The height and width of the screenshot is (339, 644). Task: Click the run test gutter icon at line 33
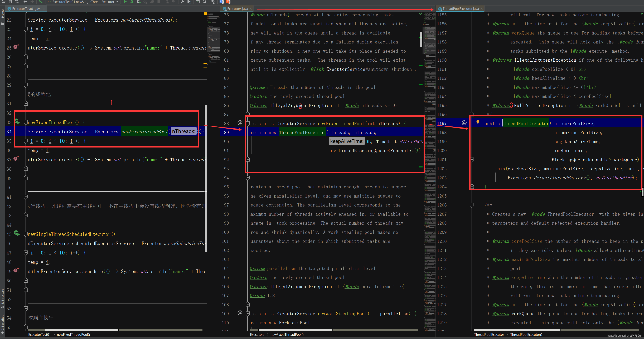(x=17, y=122)
